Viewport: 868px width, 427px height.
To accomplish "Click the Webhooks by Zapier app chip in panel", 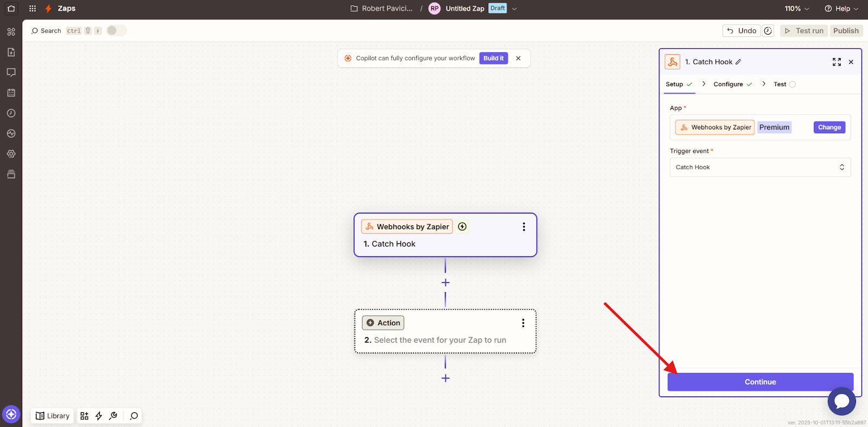I will pyautogui.click(x=715, y=127).
